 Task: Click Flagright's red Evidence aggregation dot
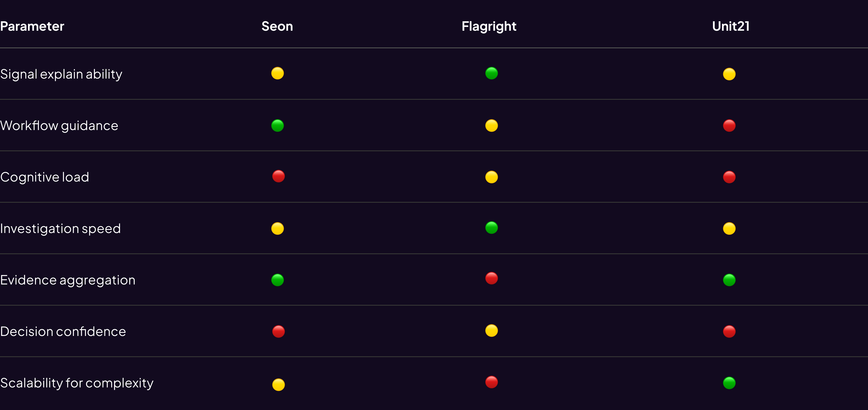[491, 278]
